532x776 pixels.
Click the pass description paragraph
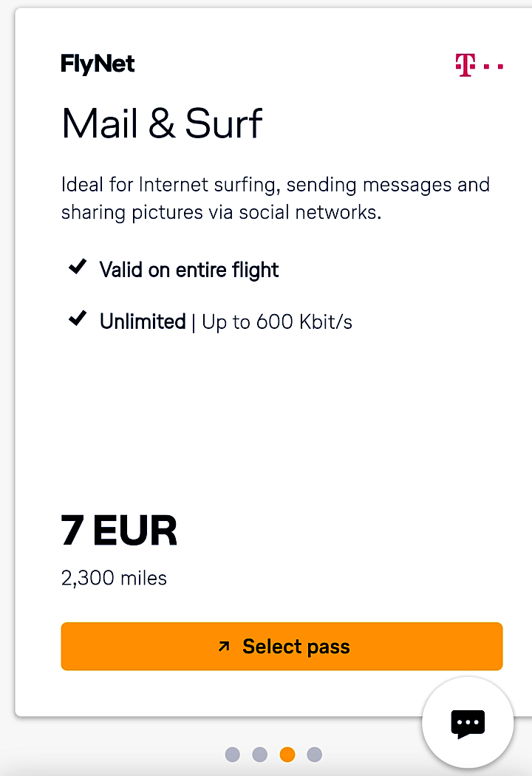click(x=276, y=197)
